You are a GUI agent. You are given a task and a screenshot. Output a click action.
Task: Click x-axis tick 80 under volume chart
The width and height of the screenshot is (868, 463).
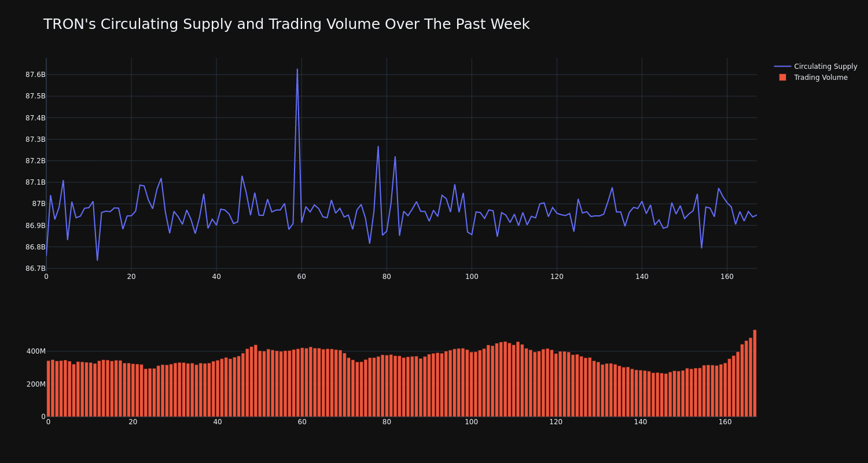click(x=387, y=422)
